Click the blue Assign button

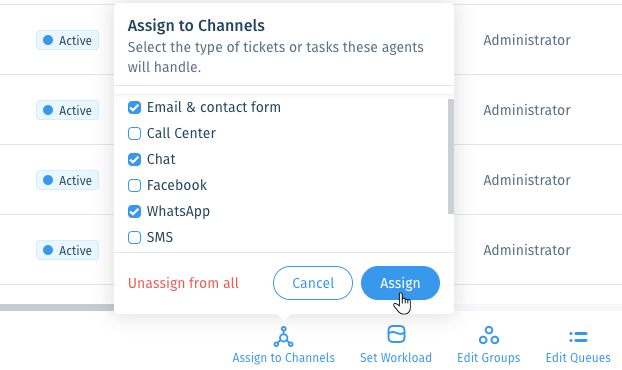(400, 283)
